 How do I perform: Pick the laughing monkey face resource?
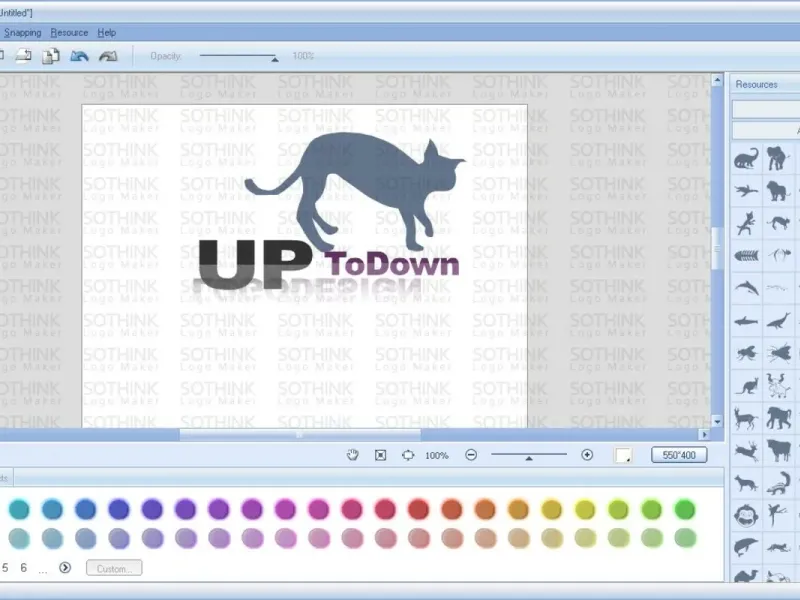(746, 515)
